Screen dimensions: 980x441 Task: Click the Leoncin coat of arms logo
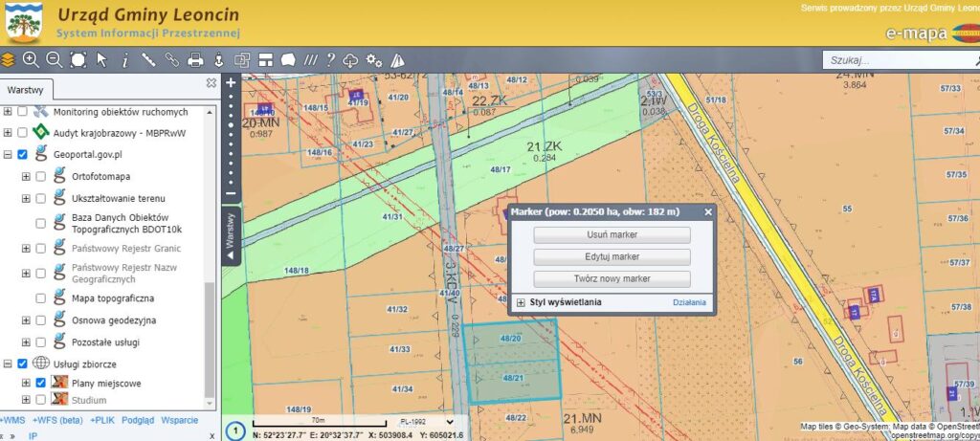point(24,23)
